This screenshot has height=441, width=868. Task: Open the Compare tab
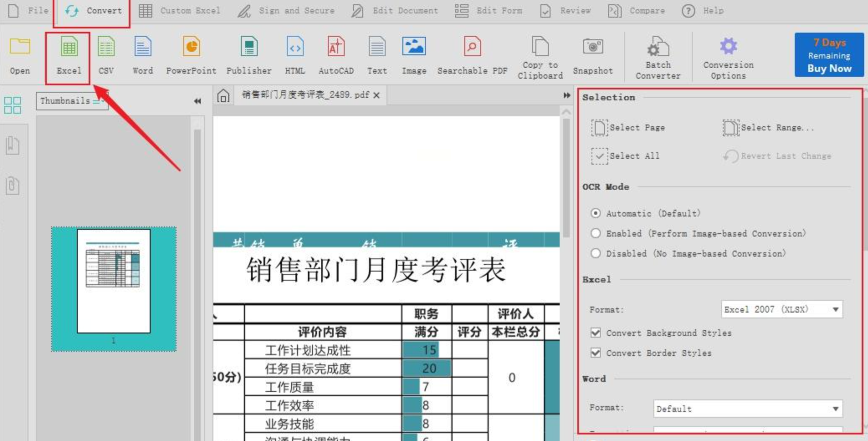pos(637,11)
